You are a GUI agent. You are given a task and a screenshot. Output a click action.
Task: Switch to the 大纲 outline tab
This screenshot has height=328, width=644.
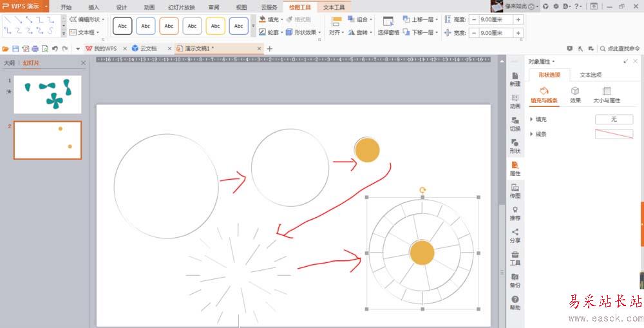click(9, 63)
